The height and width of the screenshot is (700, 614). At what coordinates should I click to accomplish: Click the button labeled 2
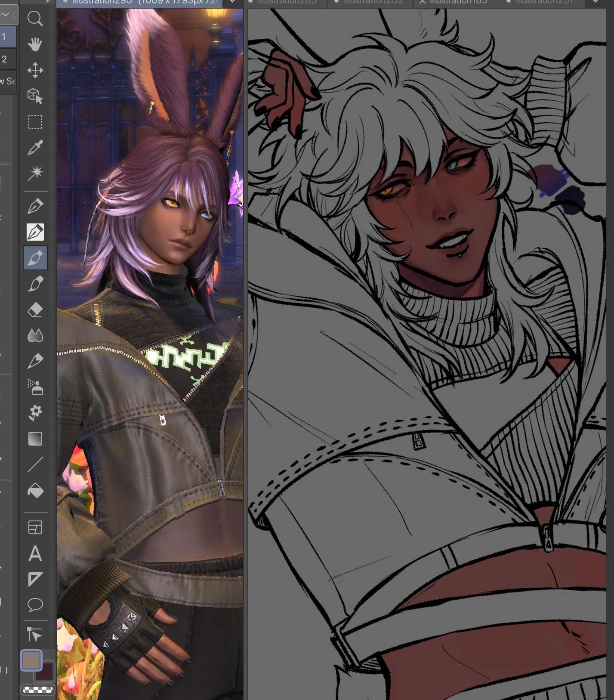point(8,59)
